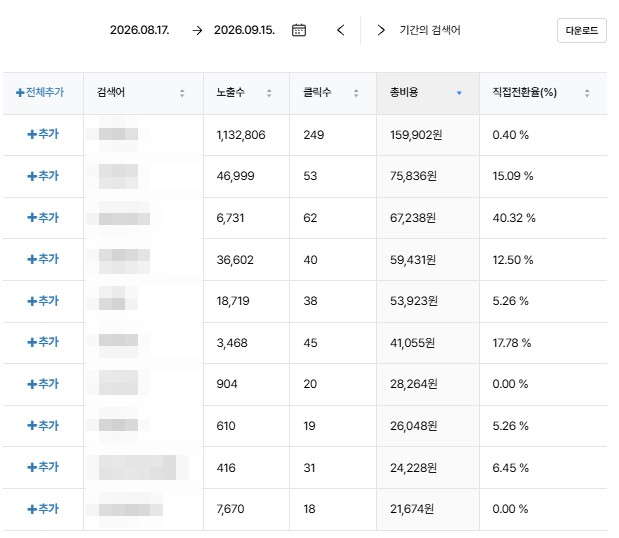Image resolution: width=619 pixels, height=538 pixels.
Task: Add keyword costing 53,923원
Action: [43, 301]
